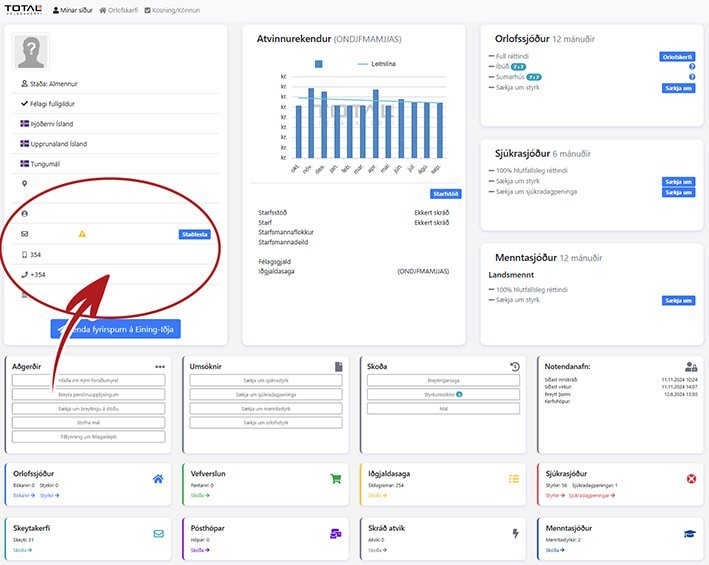Click the envelope icon in Skeytakerfi card

tap(158, 534)
